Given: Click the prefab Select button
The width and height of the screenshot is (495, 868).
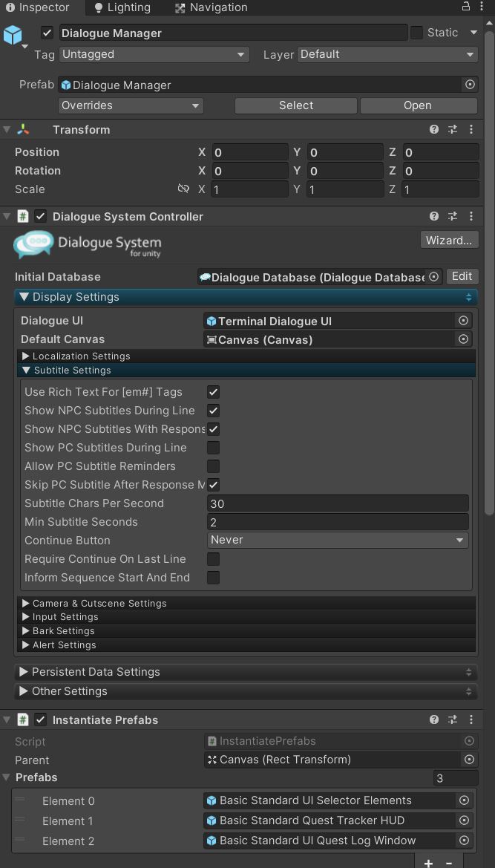Looking at the screenshot, I should click(x=296, y=105).
